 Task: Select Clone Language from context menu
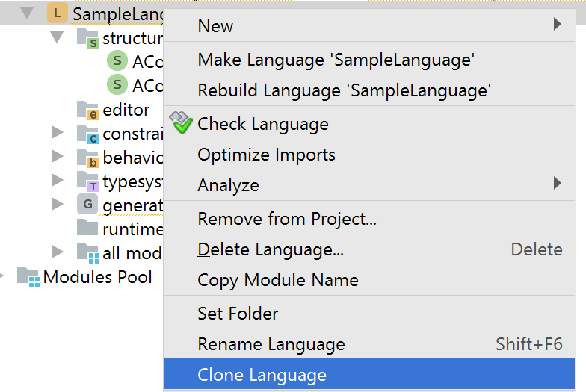pos(262,375)
